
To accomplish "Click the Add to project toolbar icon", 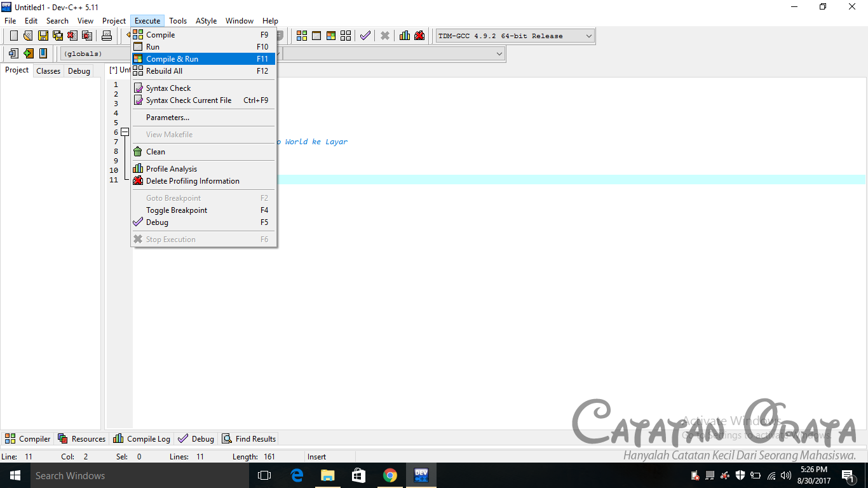I will (x=28, y=53).
